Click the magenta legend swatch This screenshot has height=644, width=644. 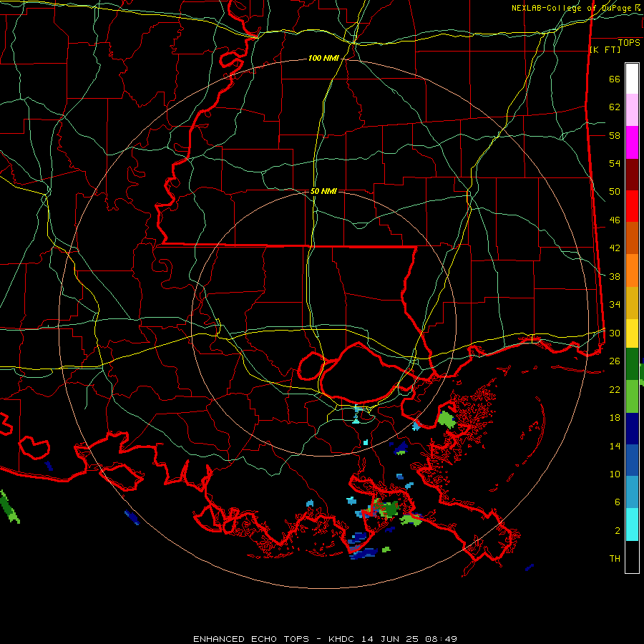(632, 142)
